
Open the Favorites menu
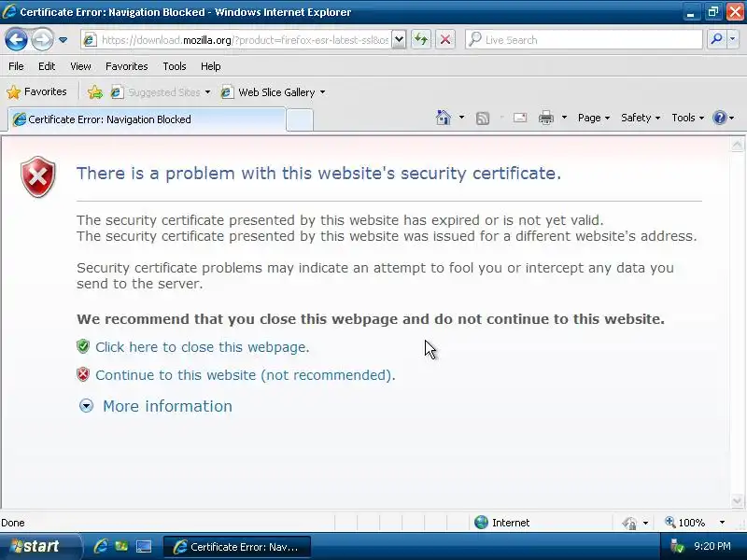coord(127,66)
